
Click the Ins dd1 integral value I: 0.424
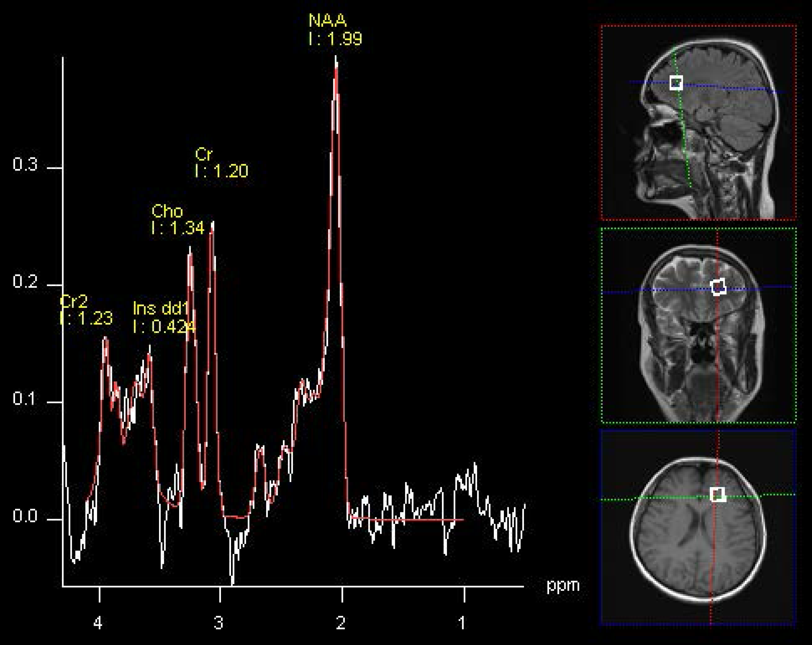(164, 327)
